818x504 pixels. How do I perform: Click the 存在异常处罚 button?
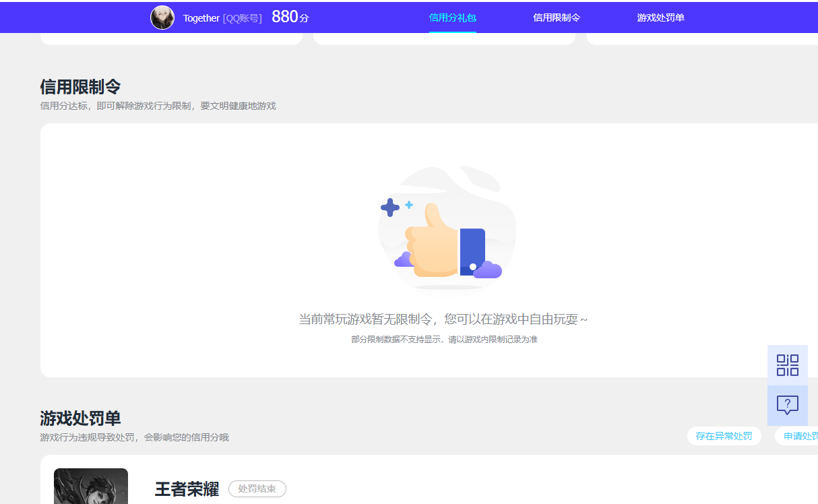pyautogui.click(x=724, y=436)
